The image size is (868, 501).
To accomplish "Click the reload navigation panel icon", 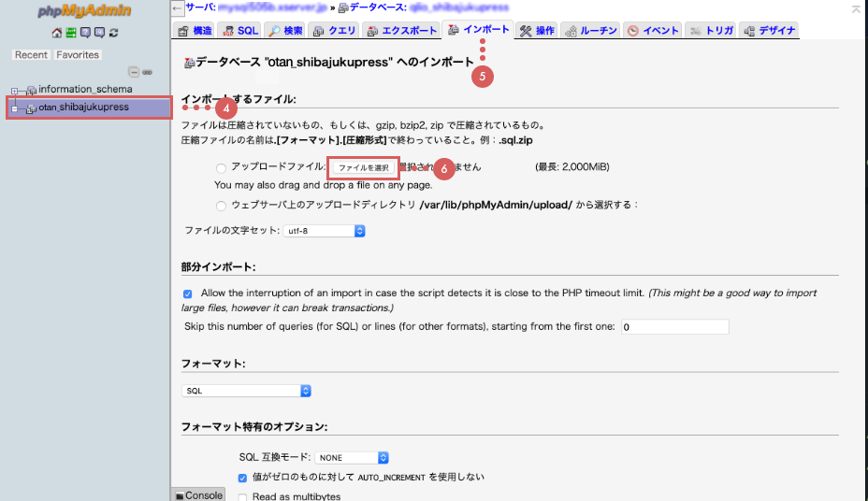I will (x=113, y=33).
